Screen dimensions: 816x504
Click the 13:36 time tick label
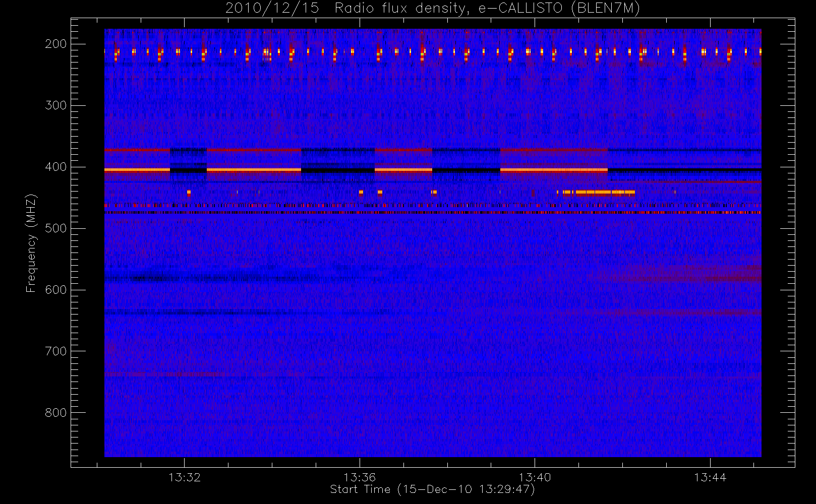coord(360,477)
